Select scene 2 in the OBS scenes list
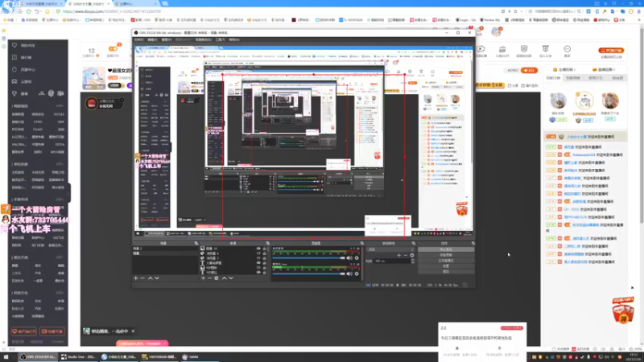644x362 pixels. (165, 249)
